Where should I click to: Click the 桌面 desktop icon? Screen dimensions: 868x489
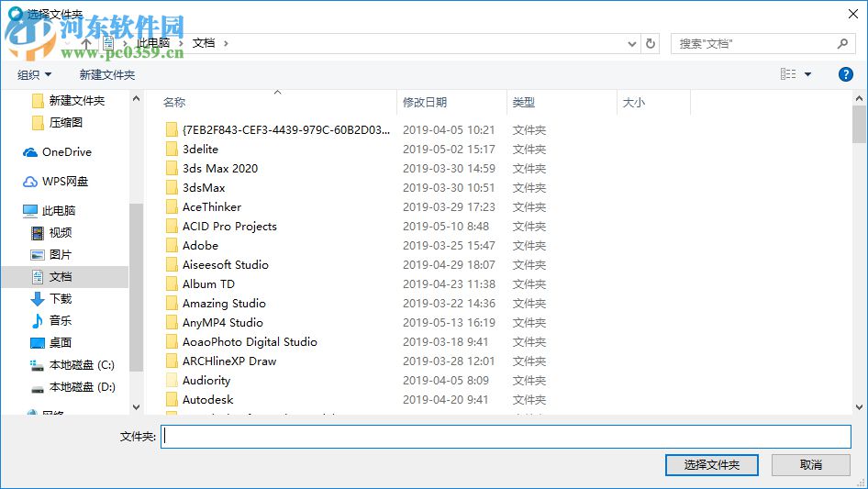tap(37, 343)
